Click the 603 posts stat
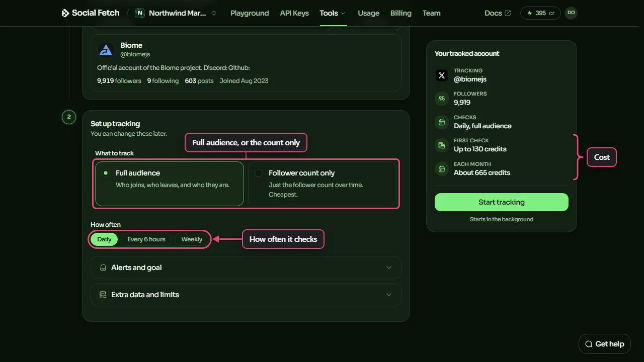This screenshot has width=644, height=362. [199, 80]
